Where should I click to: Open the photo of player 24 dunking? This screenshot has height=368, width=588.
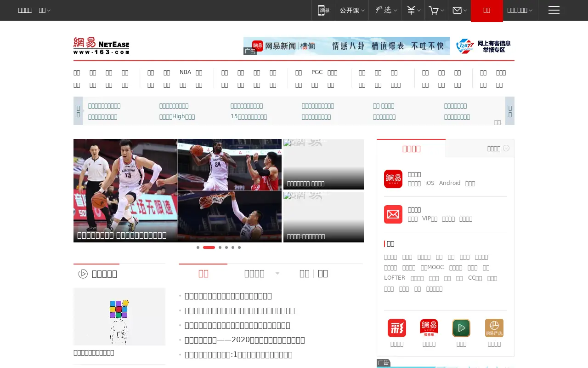[230, 165]
